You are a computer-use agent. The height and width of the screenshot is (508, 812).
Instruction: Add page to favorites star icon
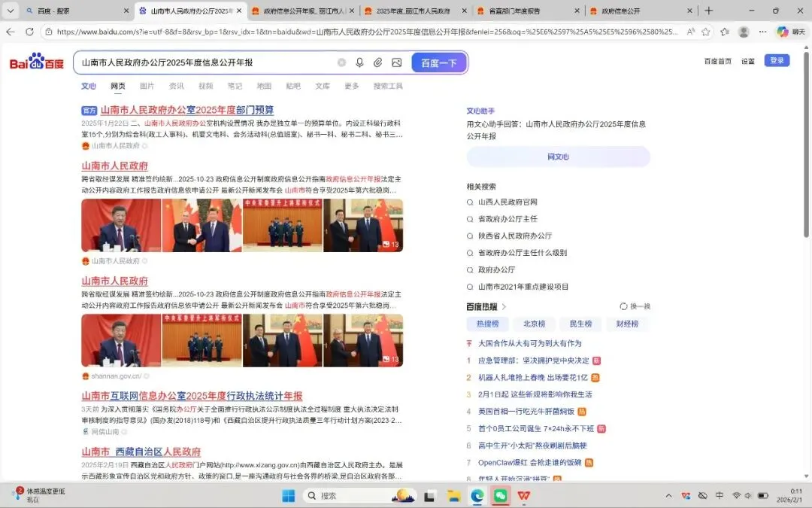(x=705, y=32)
